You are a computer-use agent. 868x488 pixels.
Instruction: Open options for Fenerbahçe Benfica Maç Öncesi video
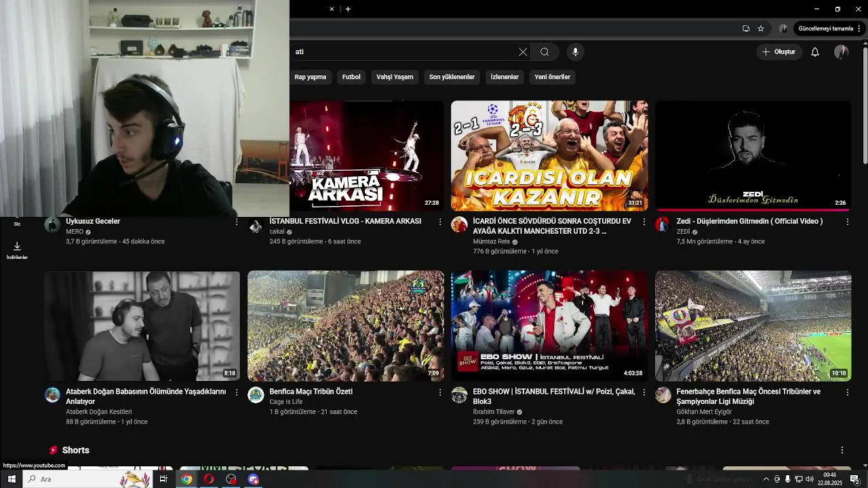click(847, 392)
